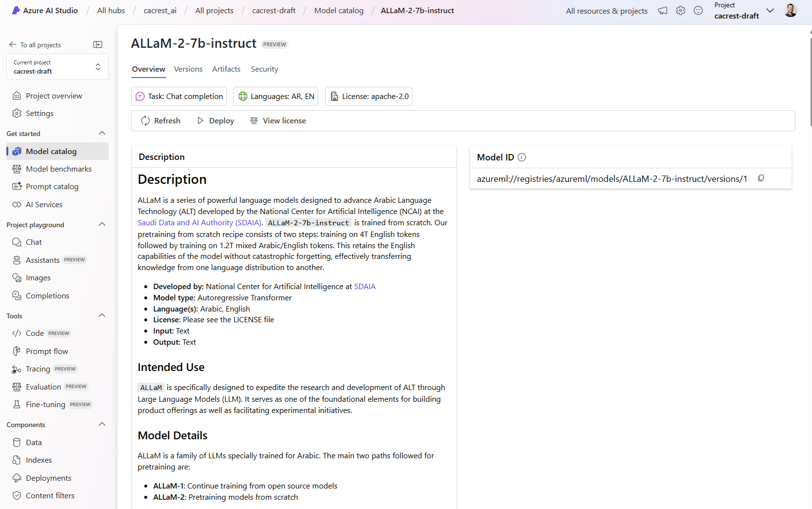Navigate to cacrest_ai breadcrumb

pos(160,11)
